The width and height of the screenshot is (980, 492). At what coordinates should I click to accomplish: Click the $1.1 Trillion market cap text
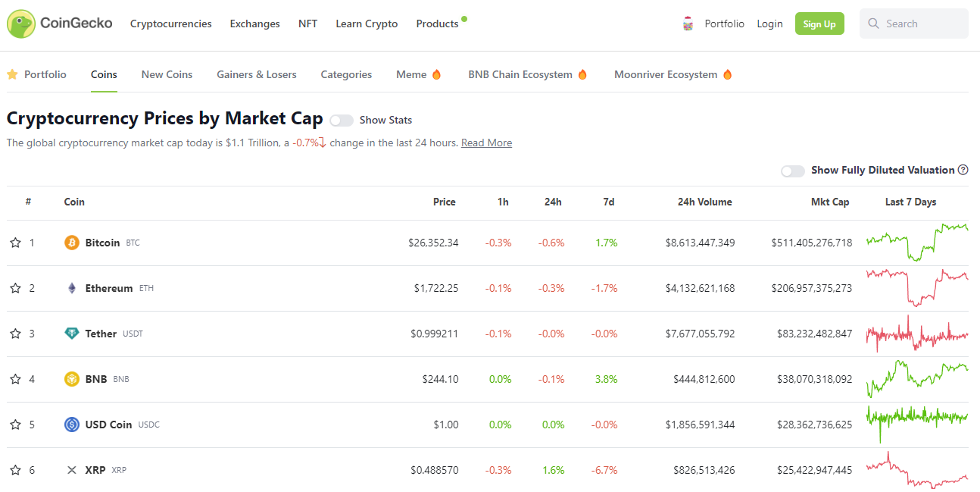point(254,143)
